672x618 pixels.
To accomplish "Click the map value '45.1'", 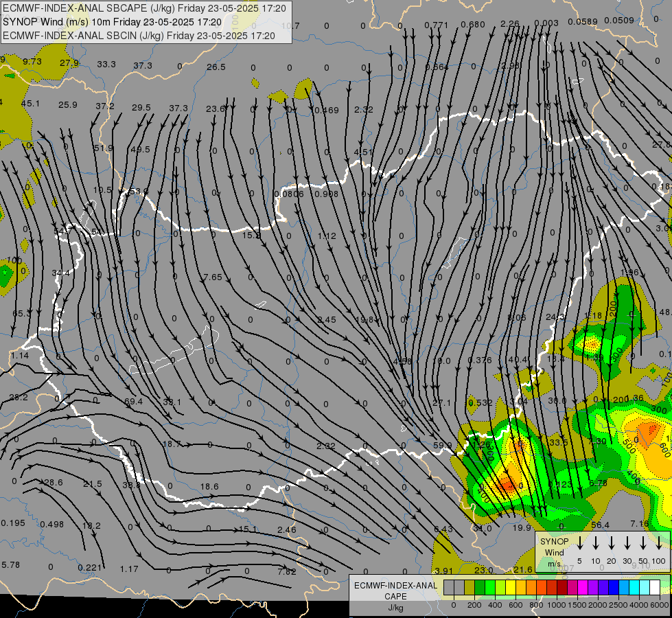I will [30, 104].
